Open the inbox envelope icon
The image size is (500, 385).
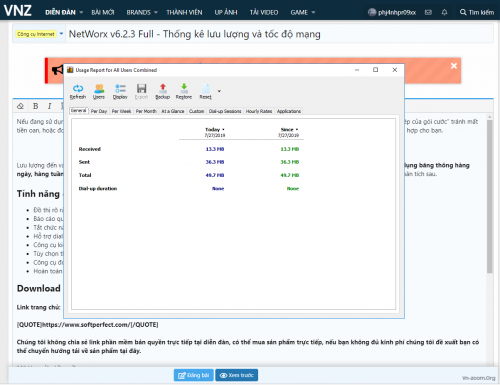coord(428,12)
